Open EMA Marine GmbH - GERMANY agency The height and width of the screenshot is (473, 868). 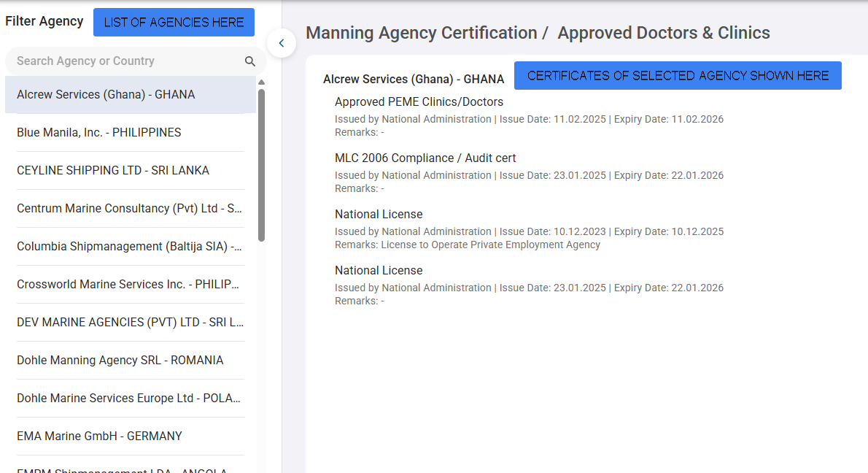(131, 436)
